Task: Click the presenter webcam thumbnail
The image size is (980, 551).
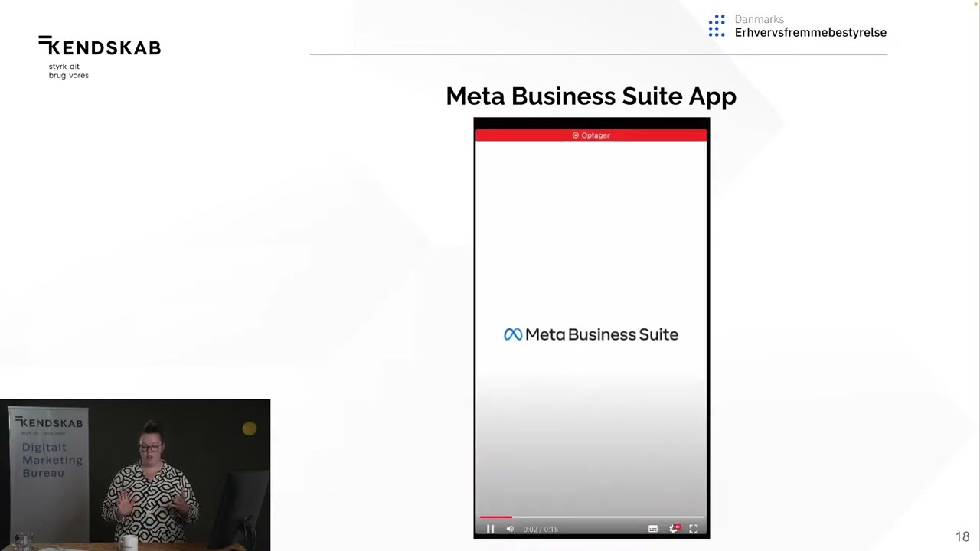Action: point(135,474)
